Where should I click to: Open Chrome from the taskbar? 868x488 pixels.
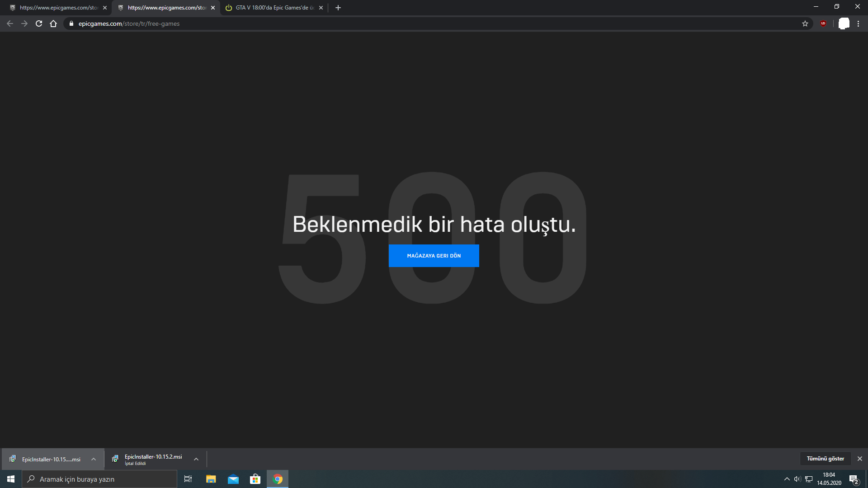(x=277, y=479)
